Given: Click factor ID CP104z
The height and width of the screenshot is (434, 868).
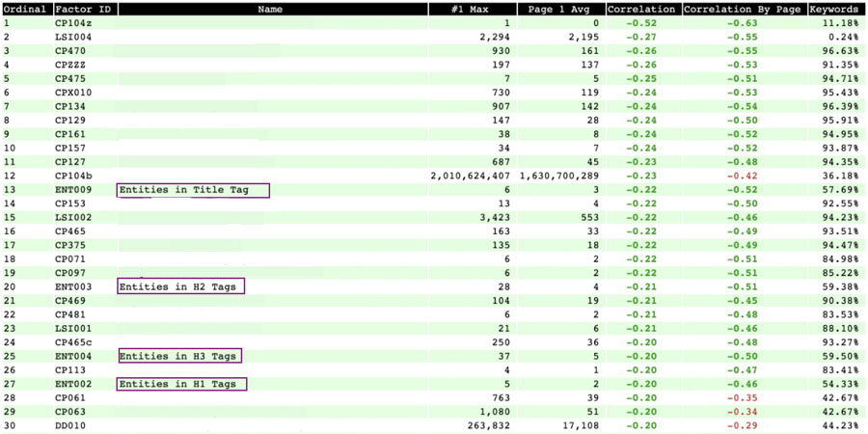Looking at the screenshot, I should (x=72, y=23).
